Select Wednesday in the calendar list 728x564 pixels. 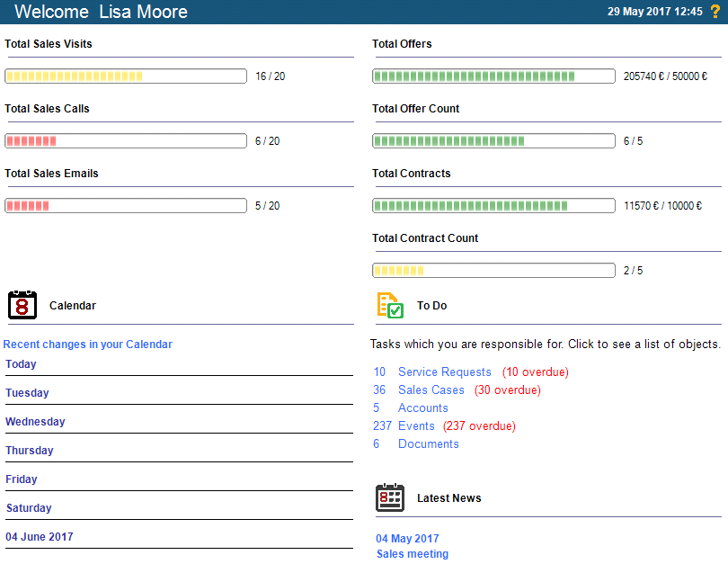point(35,421)
